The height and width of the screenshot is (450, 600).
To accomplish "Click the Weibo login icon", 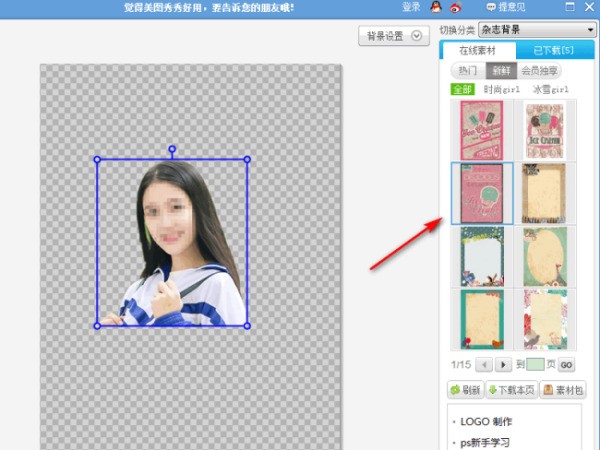I will click(x=456, y=7).
